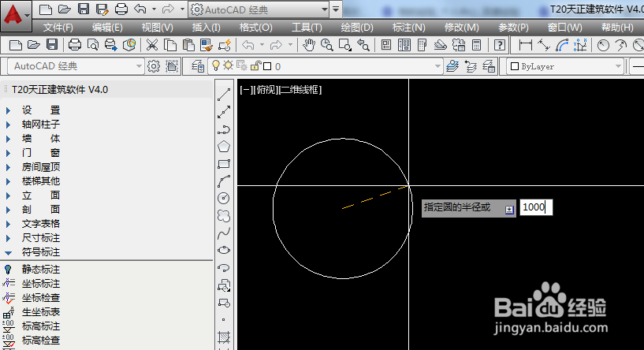644x350 pixels.
Task: Click the [二维线框] visual style label
Action: tap(300, 90)
